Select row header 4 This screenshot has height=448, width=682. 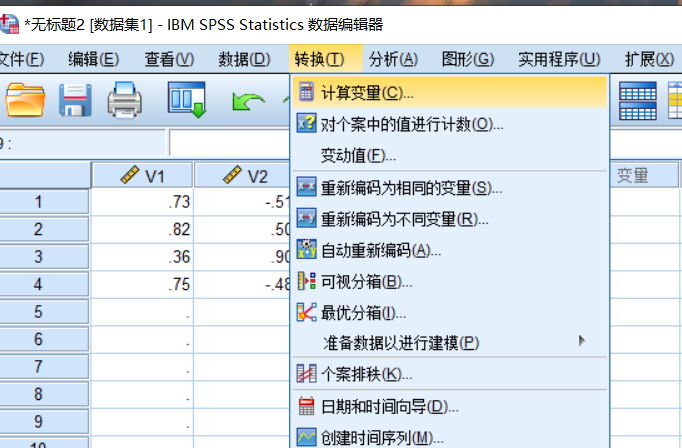(x=44, y=284)
